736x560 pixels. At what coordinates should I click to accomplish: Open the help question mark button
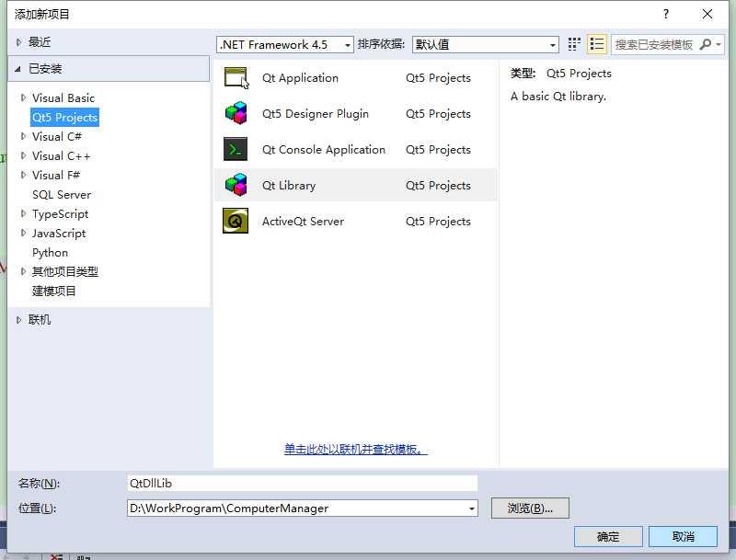(x=665, y=14)
